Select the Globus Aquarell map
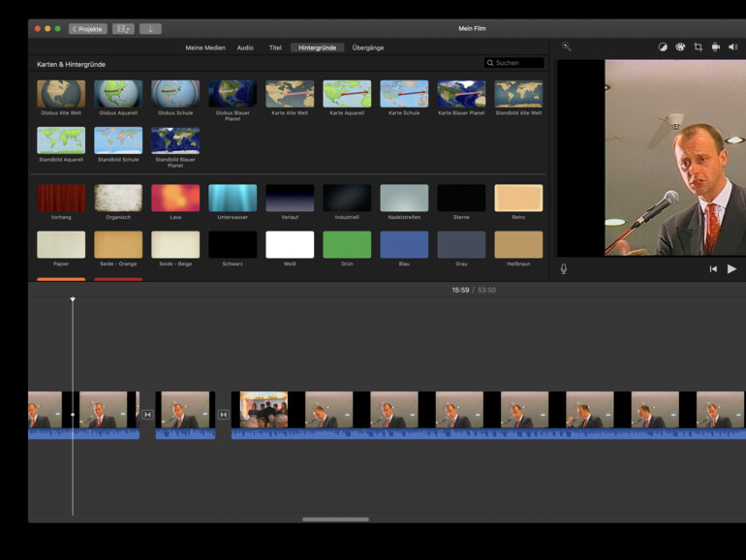 [118, 94]
